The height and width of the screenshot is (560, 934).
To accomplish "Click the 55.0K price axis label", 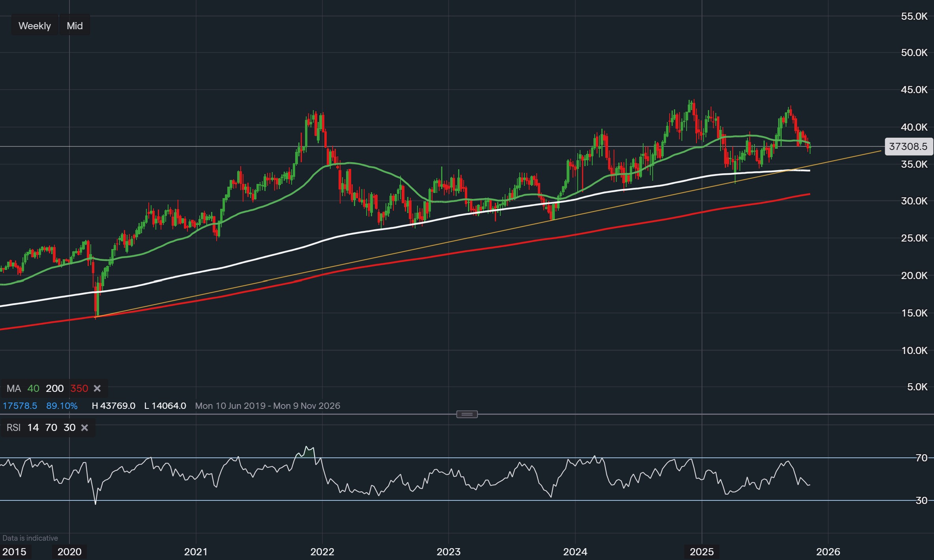I will coord(914,16).
